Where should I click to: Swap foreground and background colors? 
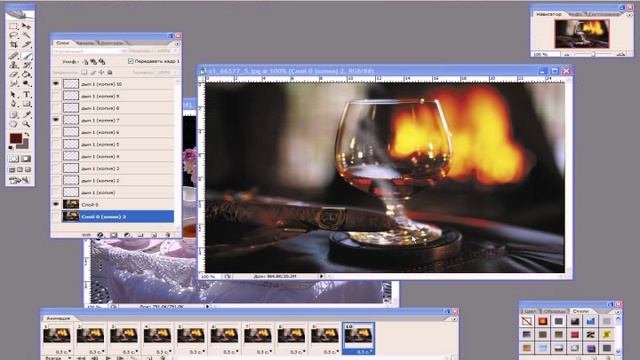[27, 134]
